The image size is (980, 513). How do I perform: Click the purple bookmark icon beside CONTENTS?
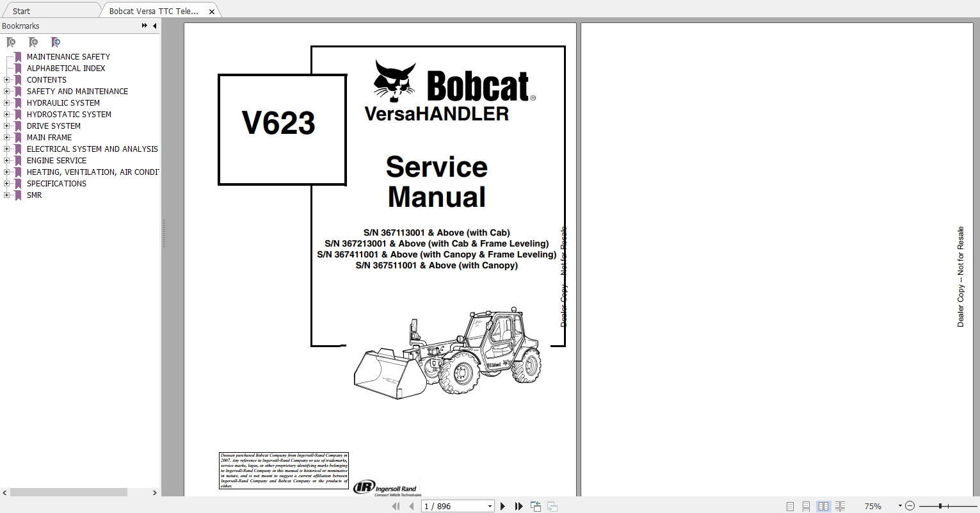pyautogui.click(x=18, y=80)
